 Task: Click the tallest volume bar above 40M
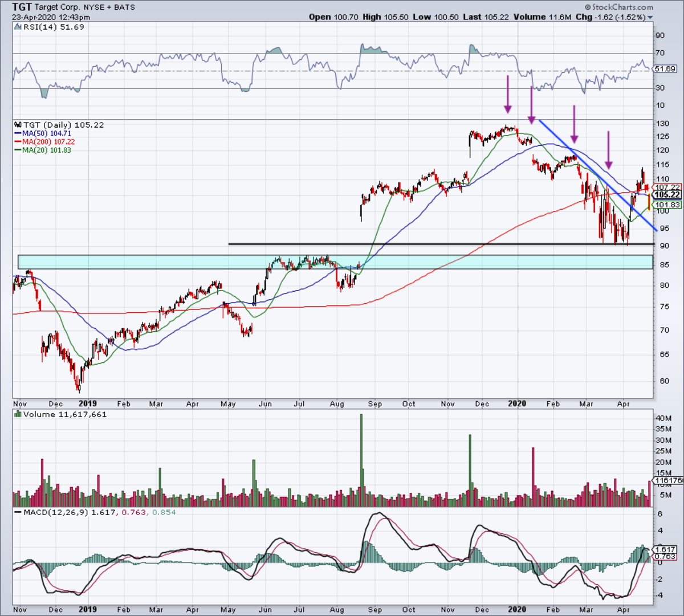[x=361, y=460]
